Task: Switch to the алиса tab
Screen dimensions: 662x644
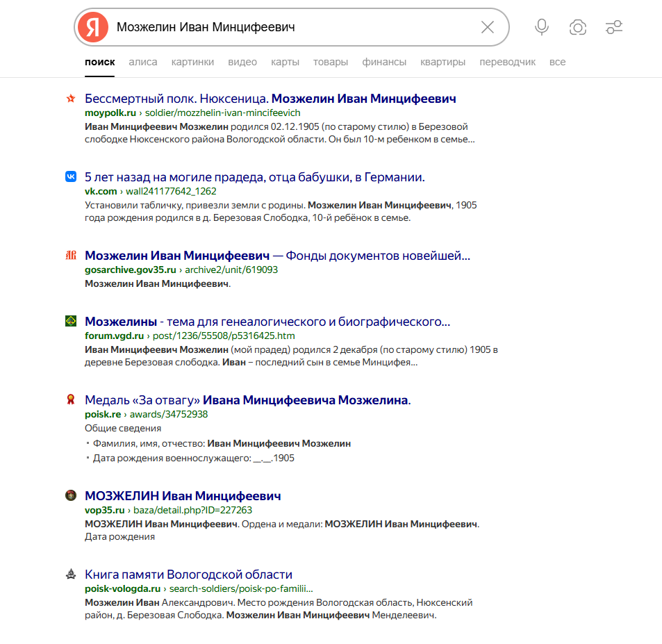Action: (x=142, y=62)
